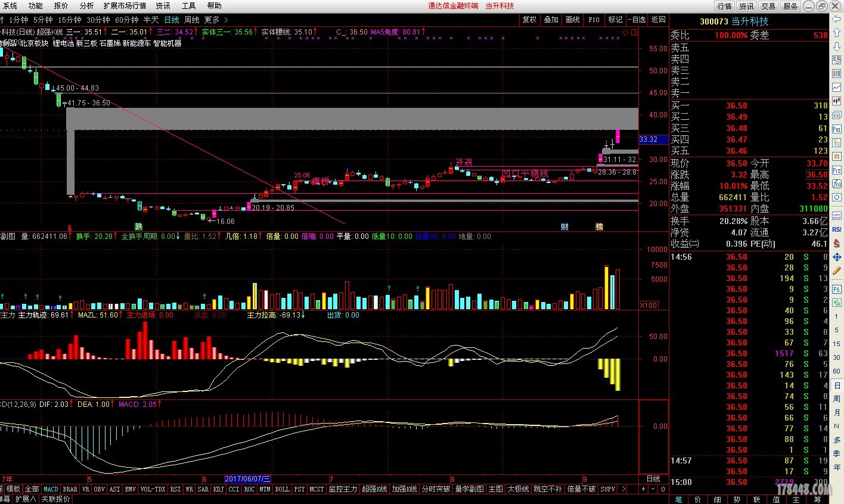Viewport: 844px width, 504px height.
Task: Select 周线 weekly period in top toolbar
Action: coord(192,20)
